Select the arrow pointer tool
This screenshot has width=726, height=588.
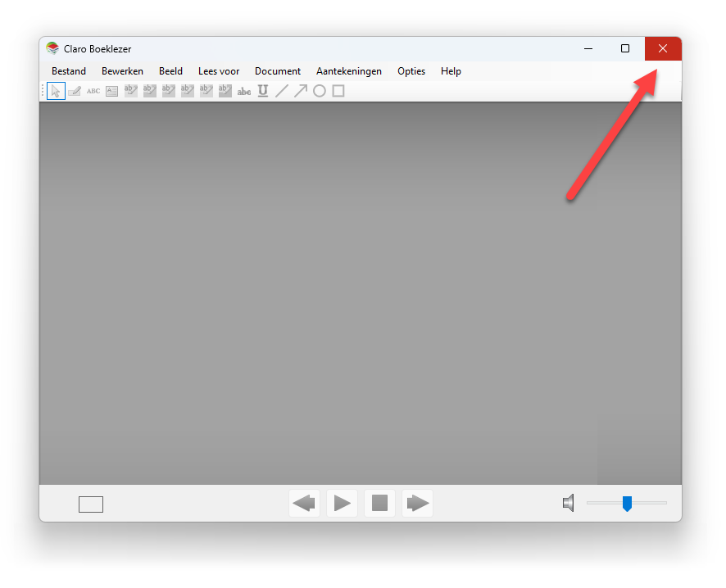(56, 91)
